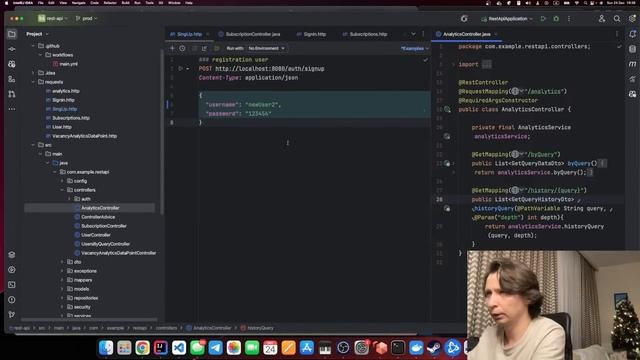Expand the collapsed import block
Image resolution: width=640 pixels, height=360 pixels.
click(453, 64)
